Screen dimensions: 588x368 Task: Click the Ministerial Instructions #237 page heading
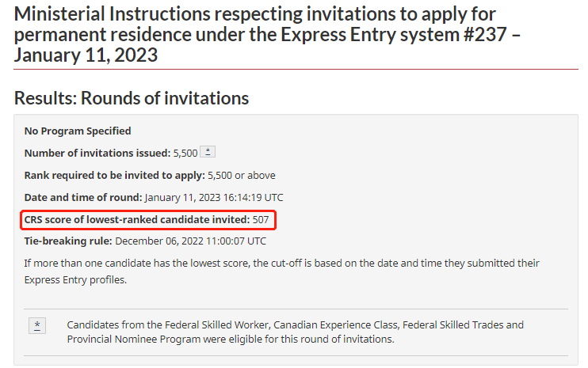[267, 35]
